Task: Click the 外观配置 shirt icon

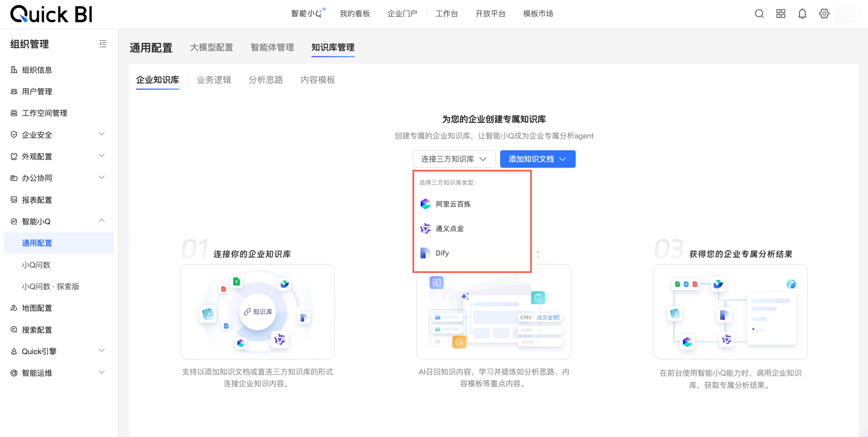Action: (x=14, y=156)
